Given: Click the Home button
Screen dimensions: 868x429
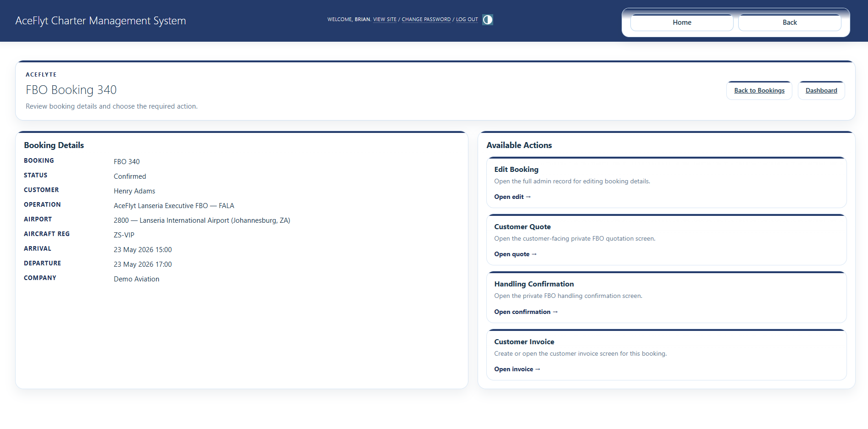Looking at the screenshot, I should pos(682,22).
